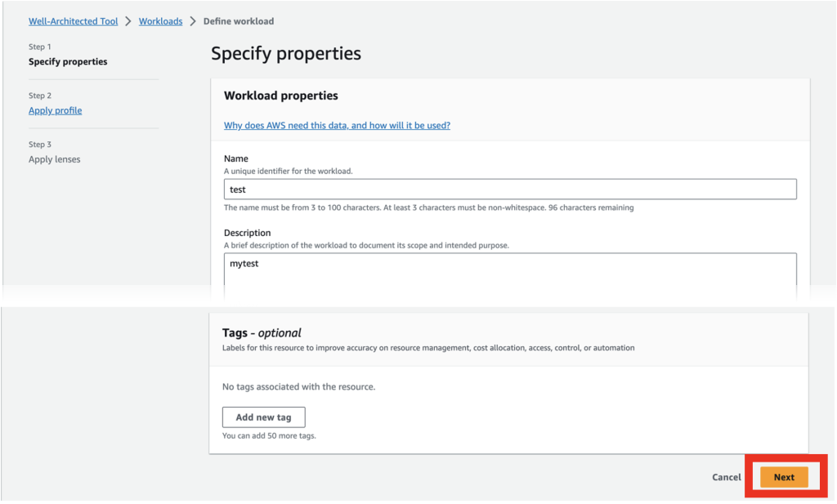Click the Name field label
The image size is (837, 504).
pos(236,158)
